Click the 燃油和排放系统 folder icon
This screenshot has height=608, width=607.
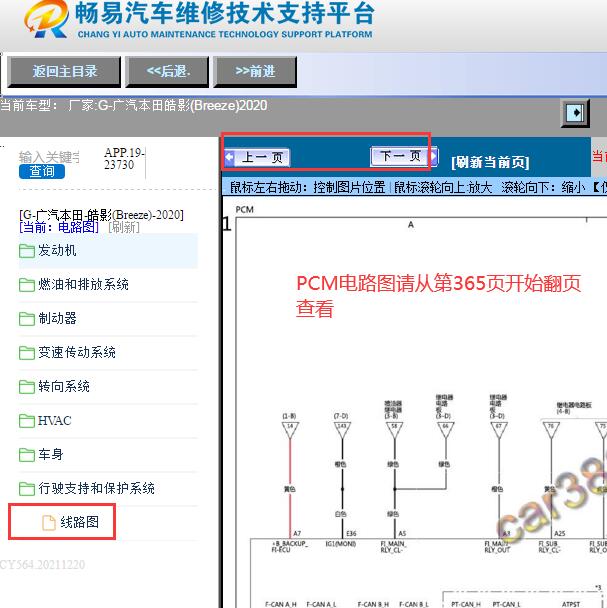[27, 285]
